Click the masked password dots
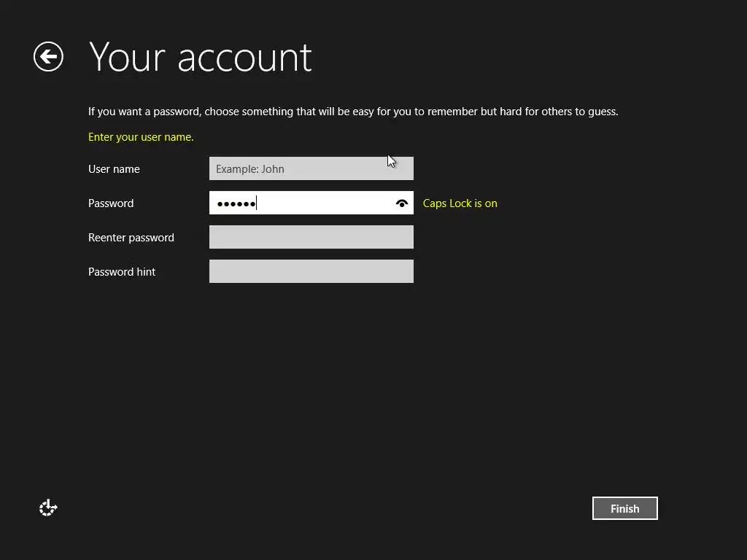747x560 pixels. point(236,204)
